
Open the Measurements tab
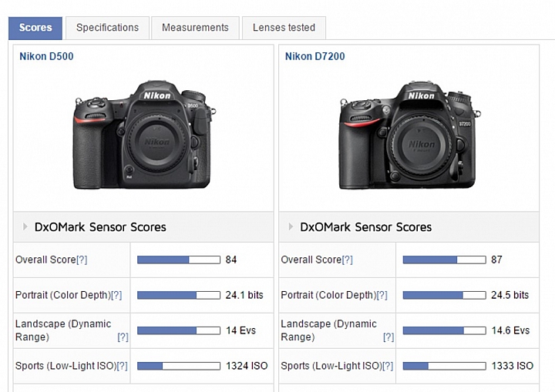[x=195, y=28]
